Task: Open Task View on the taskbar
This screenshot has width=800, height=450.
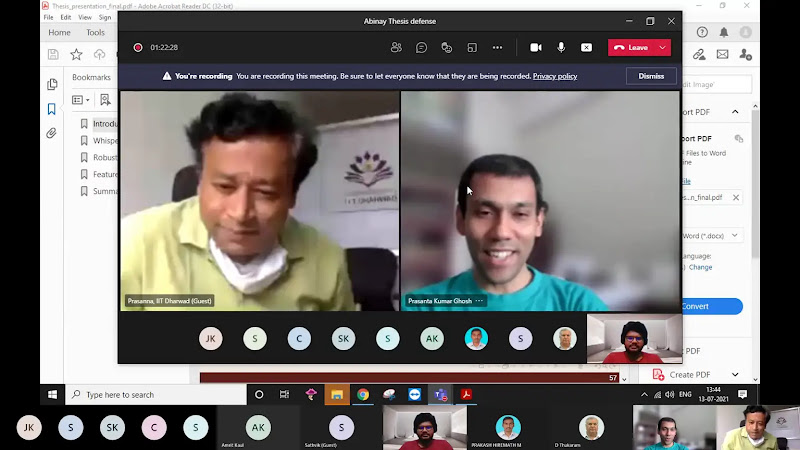Action: point(284,394)
